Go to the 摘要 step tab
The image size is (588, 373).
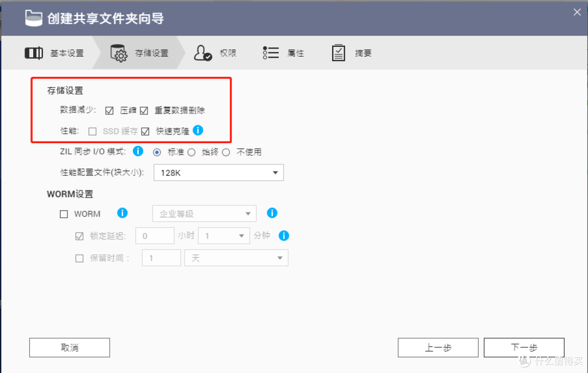click(352, 53)
